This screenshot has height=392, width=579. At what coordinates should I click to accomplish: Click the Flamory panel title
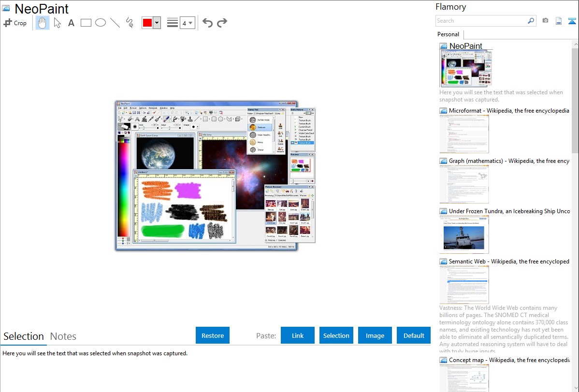pyautogui.click(x=450, y=7)
